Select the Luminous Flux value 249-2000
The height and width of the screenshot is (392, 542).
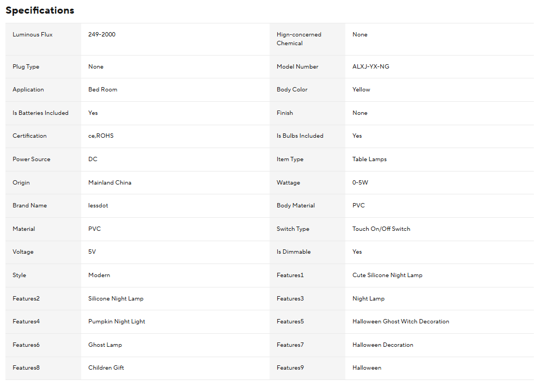[102, 35]
